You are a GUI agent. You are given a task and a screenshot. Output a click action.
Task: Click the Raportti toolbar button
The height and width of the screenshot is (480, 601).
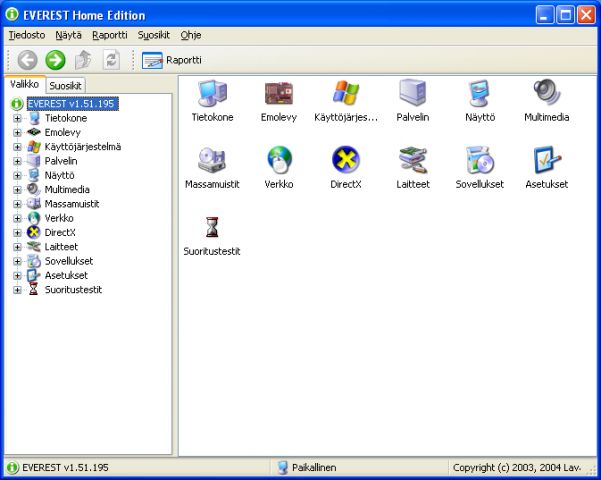pos(171,60)
